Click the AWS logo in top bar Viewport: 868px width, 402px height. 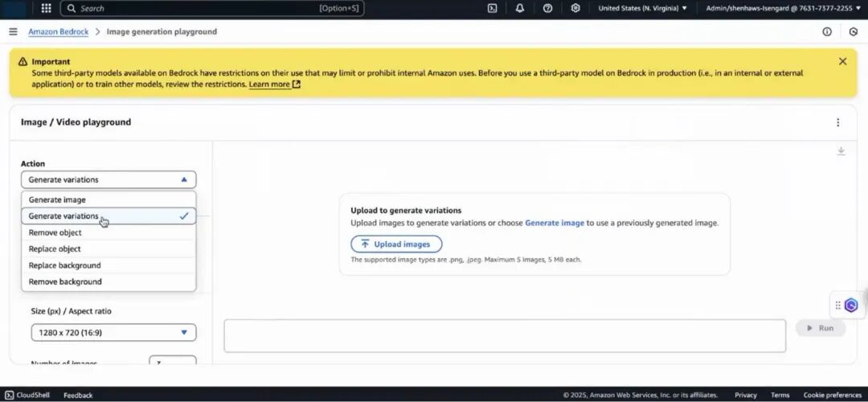tap(14, 8)
